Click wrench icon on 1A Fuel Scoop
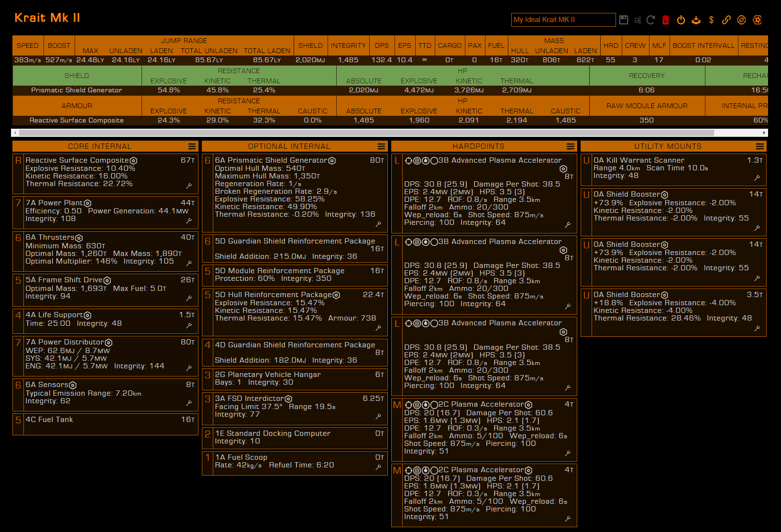 (379, 467)
